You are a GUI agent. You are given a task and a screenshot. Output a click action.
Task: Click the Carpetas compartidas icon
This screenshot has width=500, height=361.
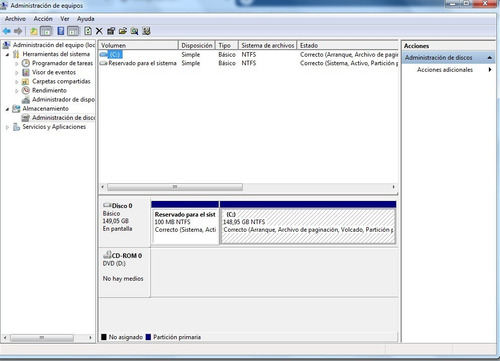pos(26,81)
